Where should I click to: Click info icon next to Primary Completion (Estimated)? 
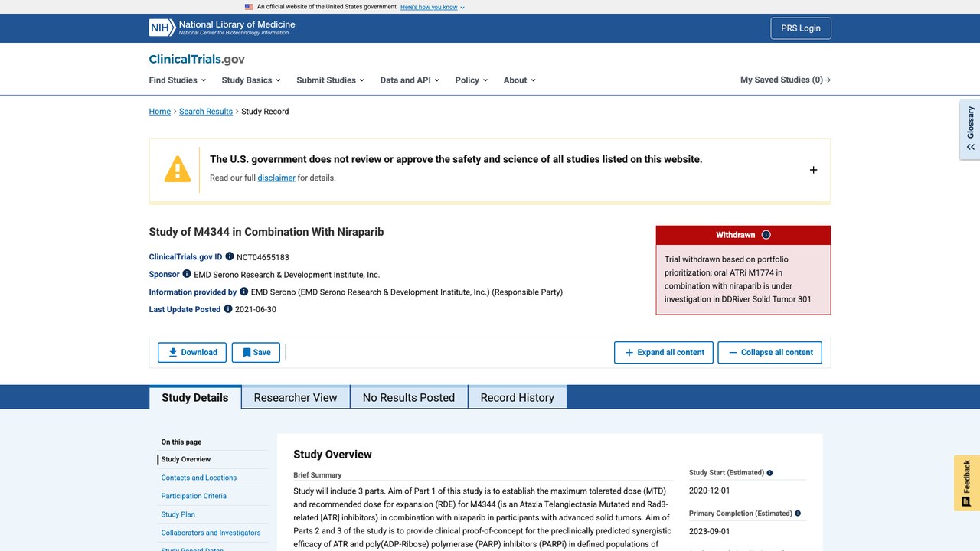click(x=798, y=514)
